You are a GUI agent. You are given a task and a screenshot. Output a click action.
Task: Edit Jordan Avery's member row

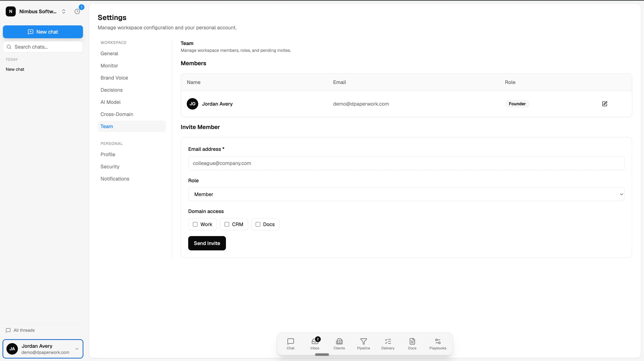click(604, 104)
